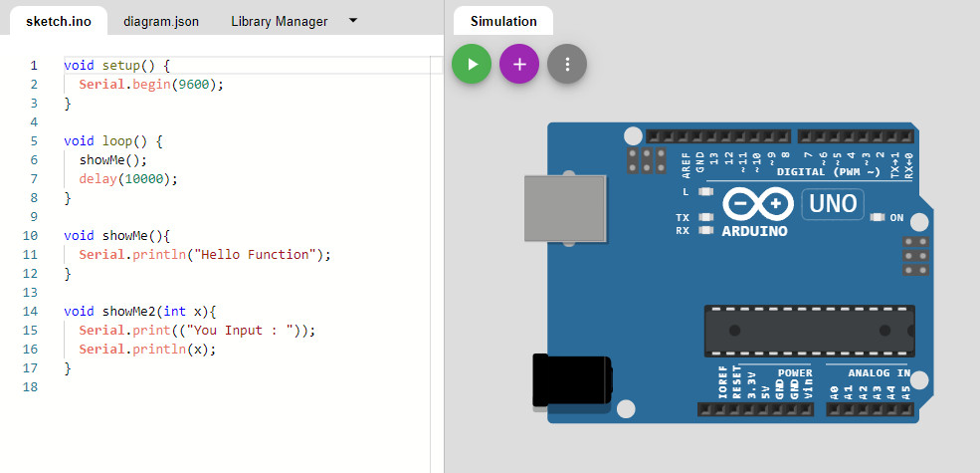980x473 pixels.
Task: Click the AREF pin on the digital header
Action: coord(684,136)
